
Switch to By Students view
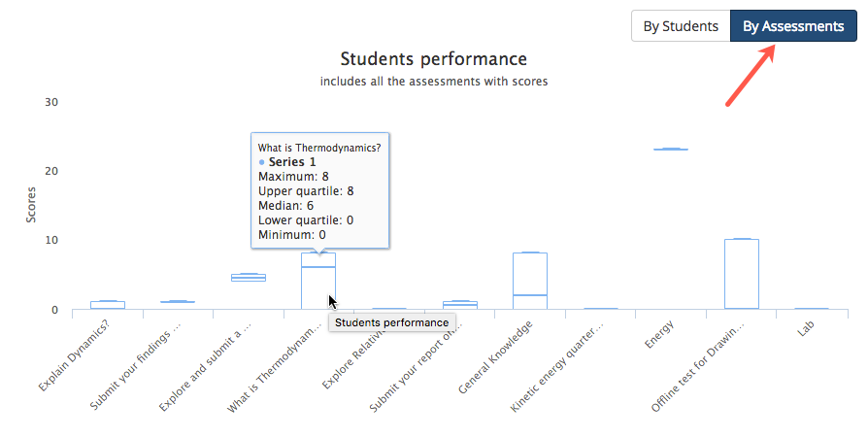click(x=681, y=26)
